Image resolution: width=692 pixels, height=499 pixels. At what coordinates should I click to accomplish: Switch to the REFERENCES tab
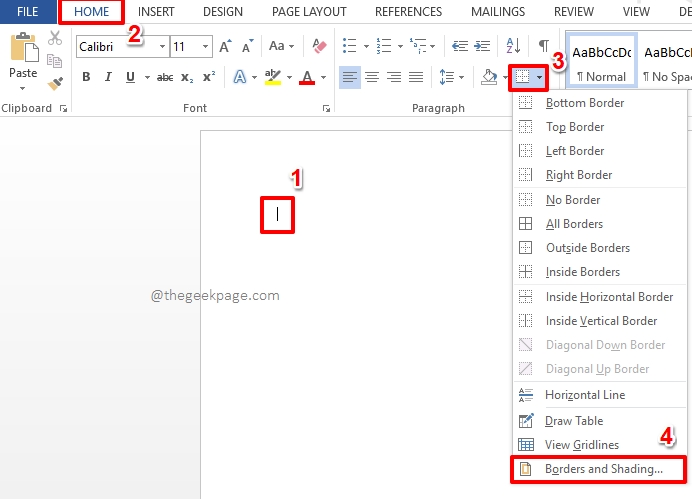[x=408, y=12]
